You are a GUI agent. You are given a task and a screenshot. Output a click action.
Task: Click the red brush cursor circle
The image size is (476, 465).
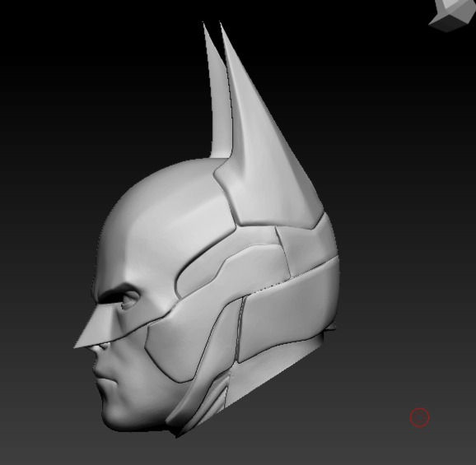pyautogui.click(x=419, y=418)
